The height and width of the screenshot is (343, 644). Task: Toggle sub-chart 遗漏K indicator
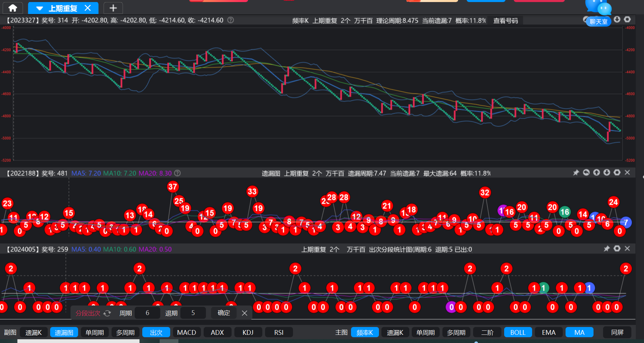(x=33, y=332)
